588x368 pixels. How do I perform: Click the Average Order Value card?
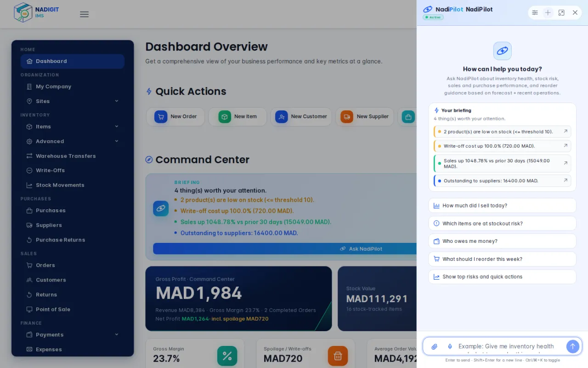392,354
